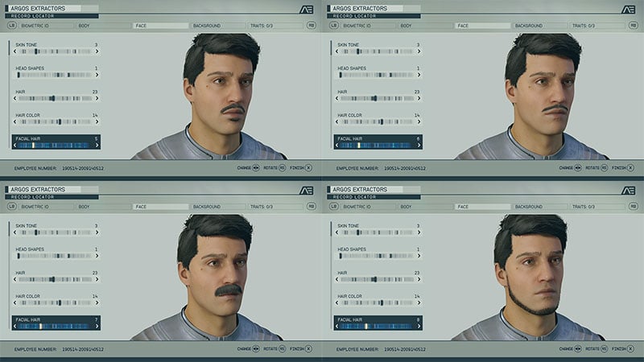644x362 pixels.
Task: Click next arrow on Skin Tone, Facial Hair 5 panel
Action: click(97, 51)
